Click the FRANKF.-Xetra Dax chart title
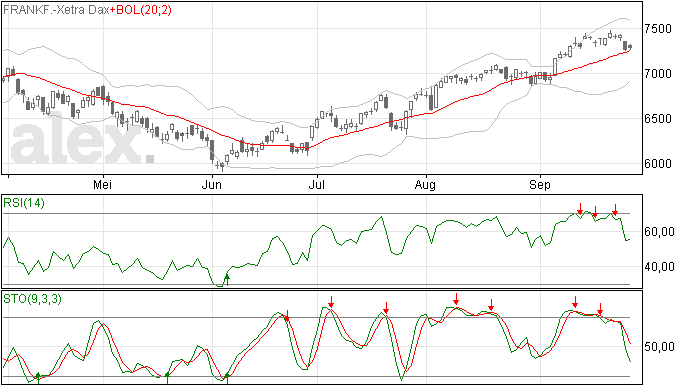The width and height of the screenshot is (690, 387). point(56,10)
